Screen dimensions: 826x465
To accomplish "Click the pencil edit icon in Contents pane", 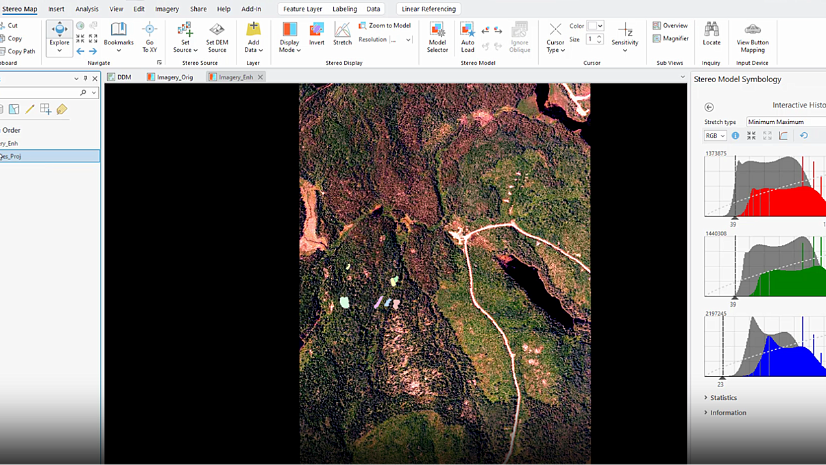I will pos(30,109).
